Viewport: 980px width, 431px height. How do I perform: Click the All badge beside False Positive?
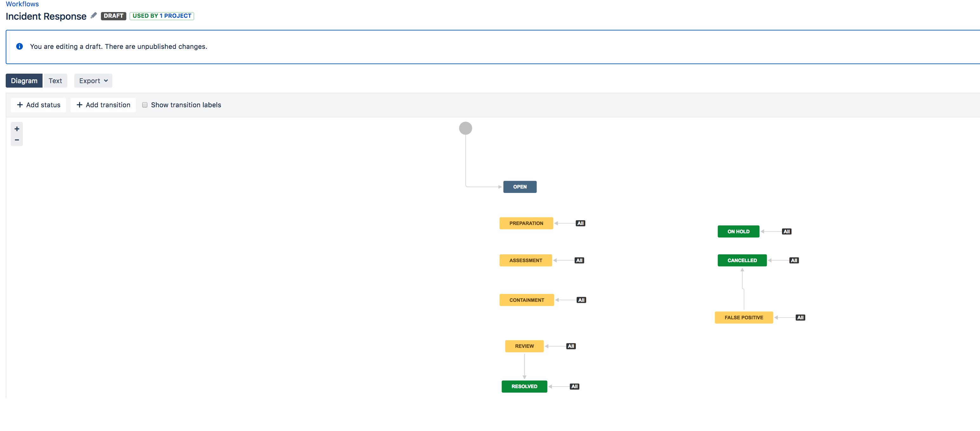800,317
